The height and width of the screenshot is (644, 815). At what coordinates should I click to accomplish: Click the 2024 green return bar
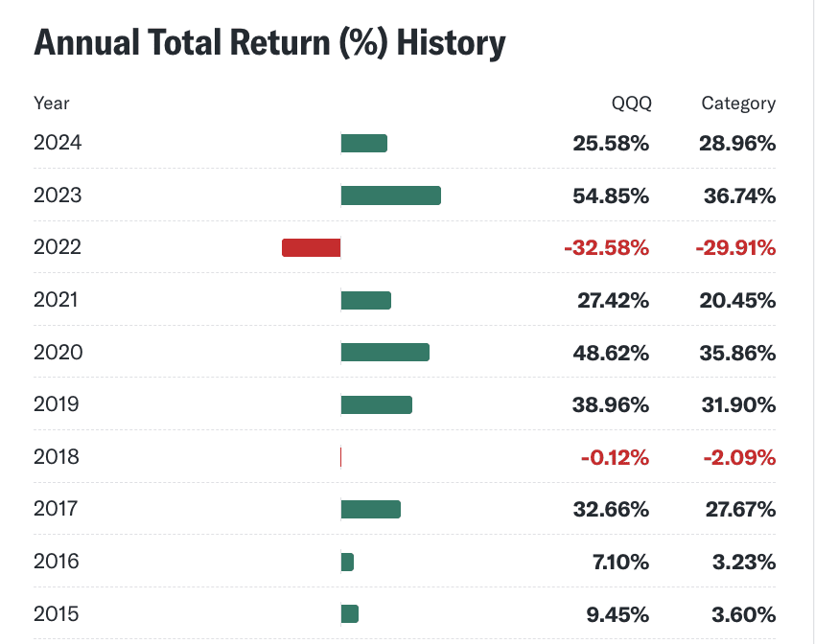pyautogui.click(x=364, y=144)
